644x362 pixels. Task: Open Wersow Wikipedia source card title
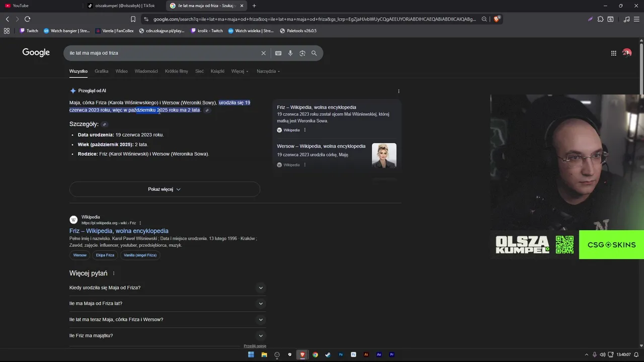(x=321, y=146)
